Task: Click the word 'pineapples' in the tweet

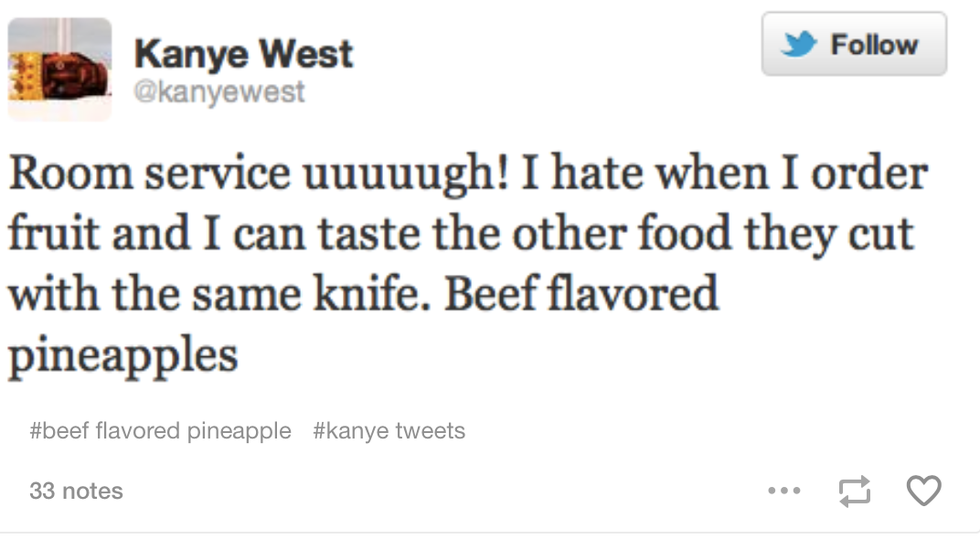Action: pos(123,356)
